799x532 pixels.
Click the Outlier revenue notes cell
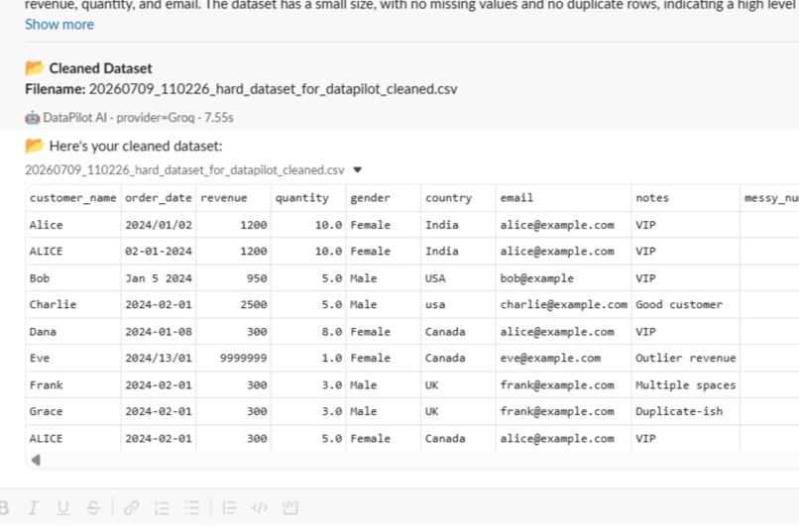[x=686, y=358]
